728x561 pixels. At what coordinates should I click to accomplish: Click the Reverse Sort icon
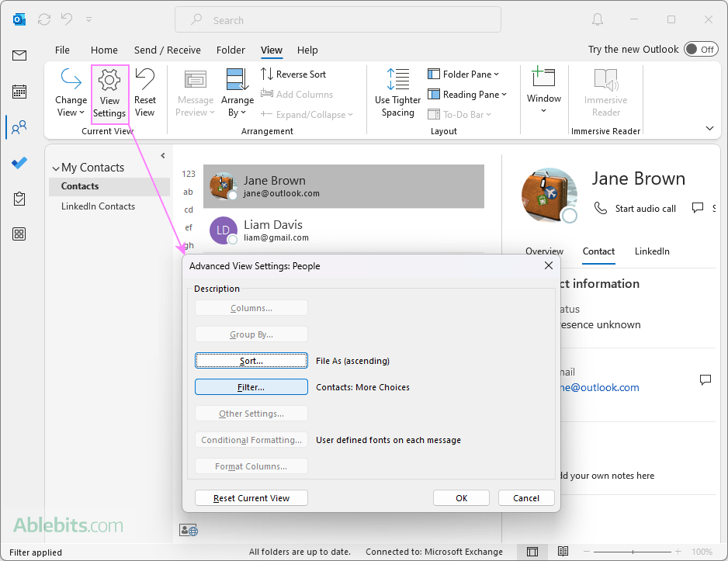tap(266, 74)
